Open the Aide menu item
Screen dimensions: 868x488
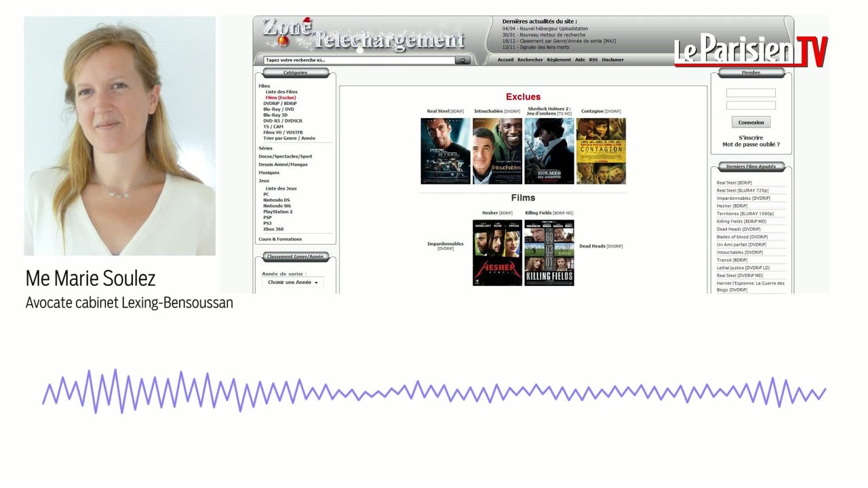point(580,60)
